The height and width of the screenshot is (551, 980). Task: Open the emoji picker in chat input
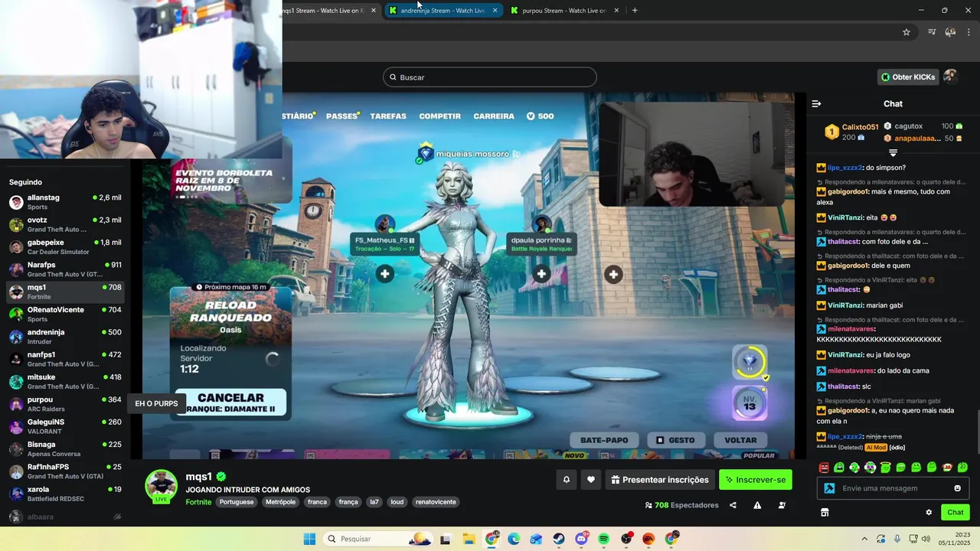(957, 488)
